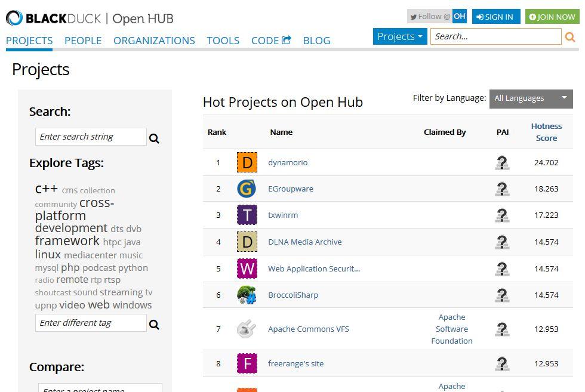Click the PAI question-mark icon for txwinrm
The width and height of the screenshot is (585, 392).
502,215
